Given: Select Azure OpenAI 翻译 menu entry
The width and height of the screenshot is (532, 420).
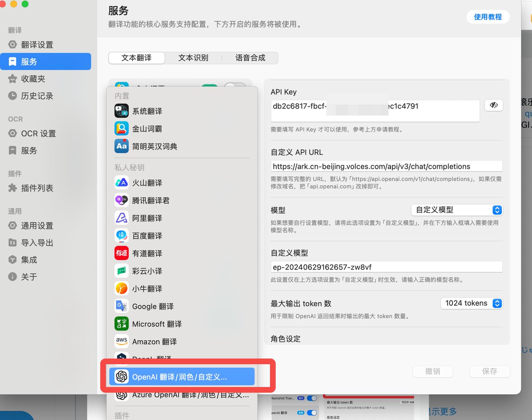Looking at the screenshot, I should tap(182, 394).
